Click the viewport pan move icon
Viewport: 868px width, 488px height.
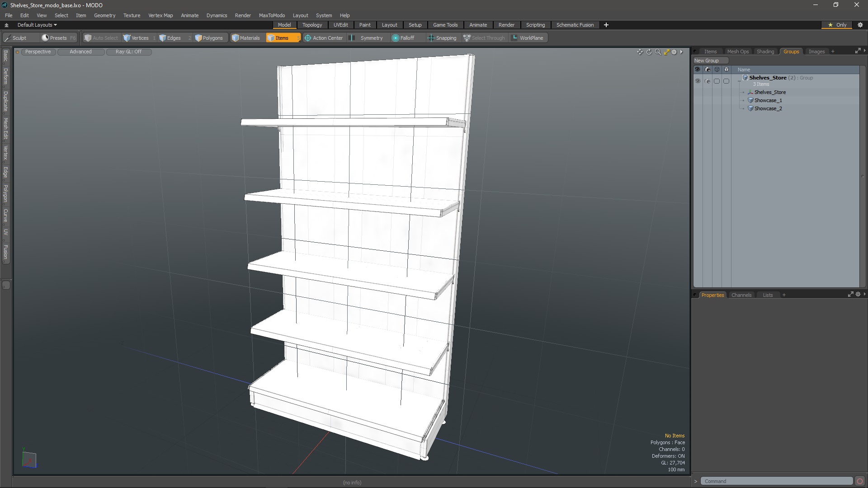(x=640, y=52)
